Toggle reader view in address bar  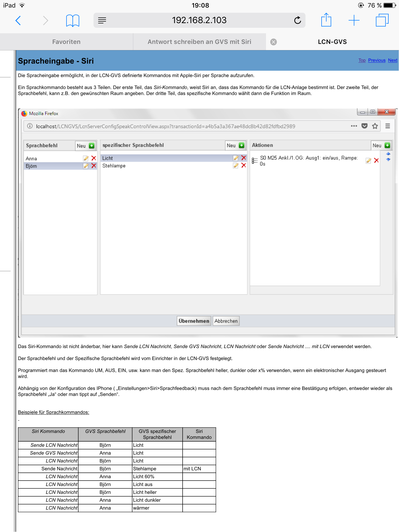pos(102,20)
